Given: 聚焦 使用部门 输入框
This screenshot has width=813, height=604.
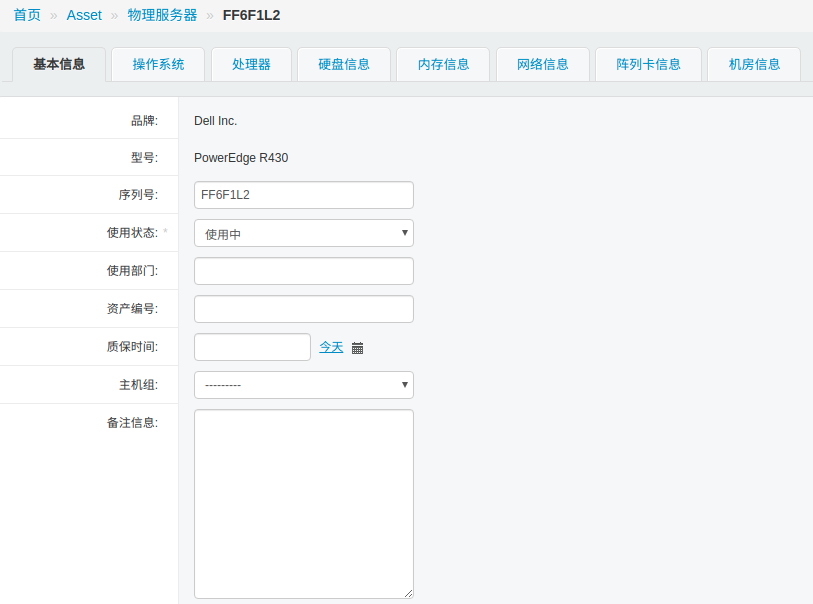Looking at the screenshot, I should tap(303, 270).
